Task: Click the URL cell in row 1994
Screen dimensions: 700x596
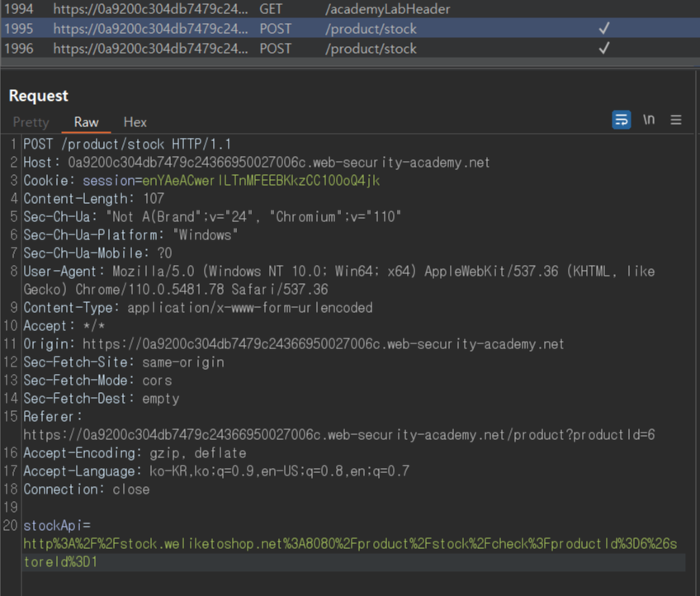Action: coord(150,9)
